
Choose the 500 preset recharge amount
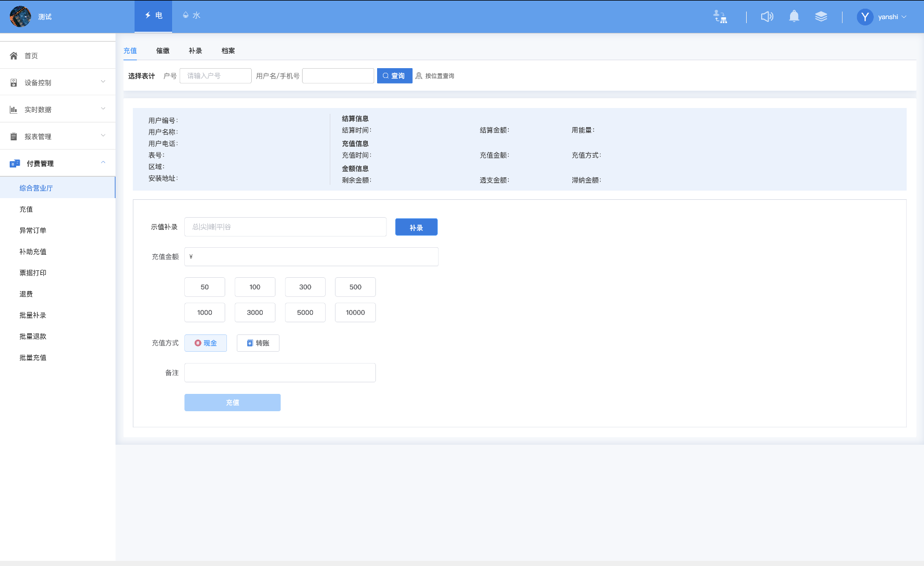[x=355, y=287]
